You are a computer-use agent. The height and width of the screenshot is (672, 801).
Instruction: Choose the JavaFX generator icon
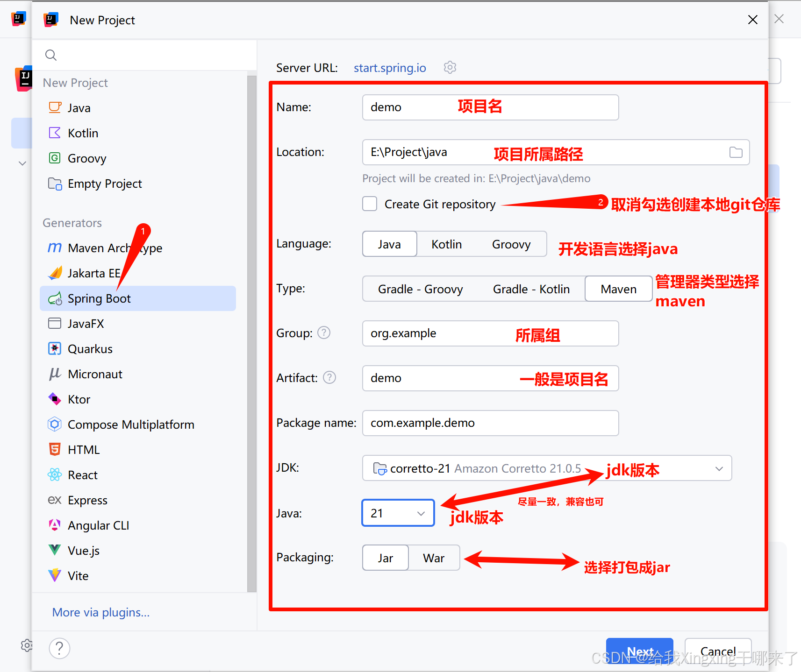click(x=55, y=323)
